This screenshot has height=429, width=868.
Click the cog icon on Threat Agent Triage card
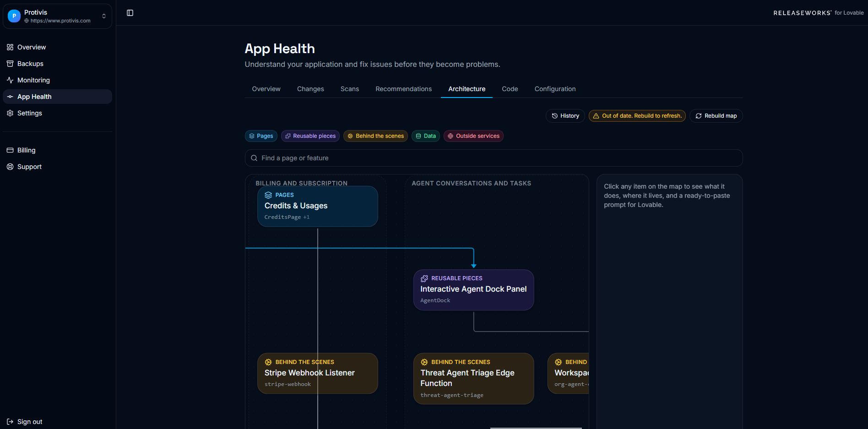tap(424, 362)
